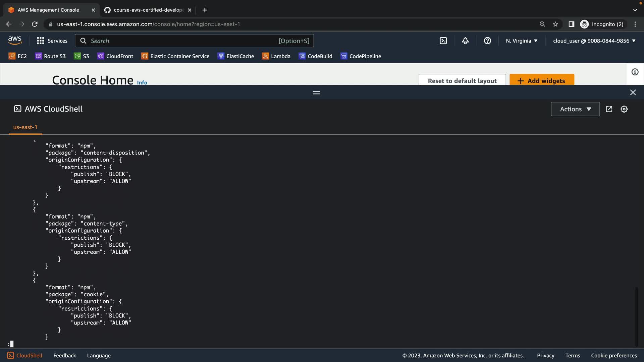This screenshot has width=644, height=362.
Task: Open the Services grid menu
Action: pyautogui.click(x=52, y=41)
